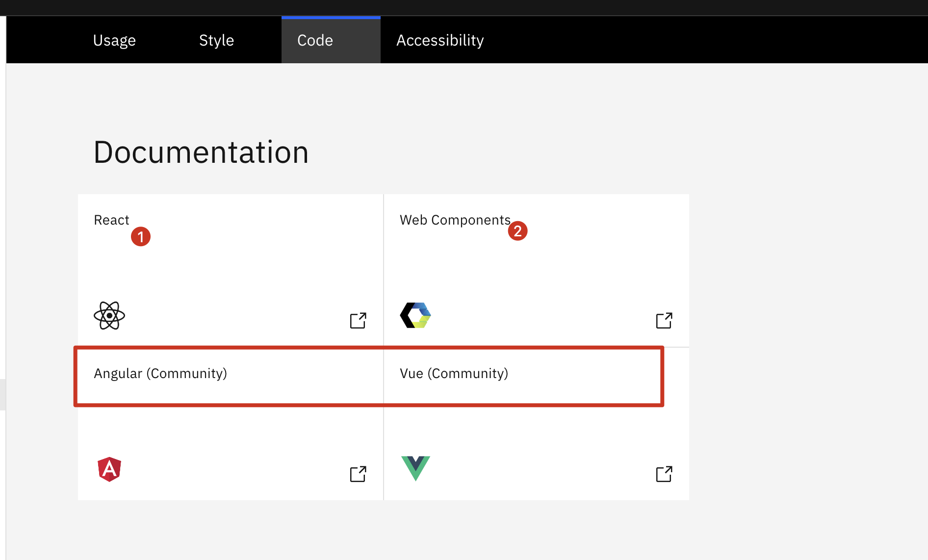Click the gray handle on the left edge

tap(2, 394)
